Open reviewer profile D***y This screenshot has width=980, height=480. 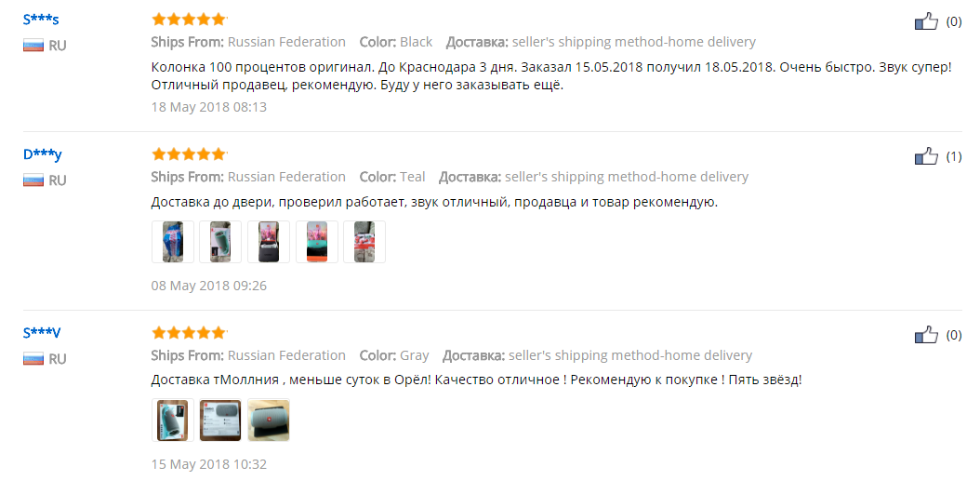tap(43, 154)
